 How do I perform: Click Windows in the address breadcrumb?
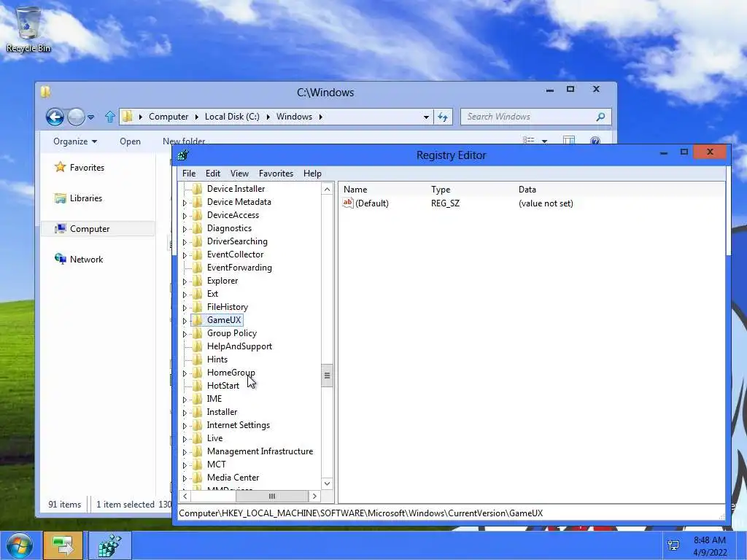[x=294, y=117]
